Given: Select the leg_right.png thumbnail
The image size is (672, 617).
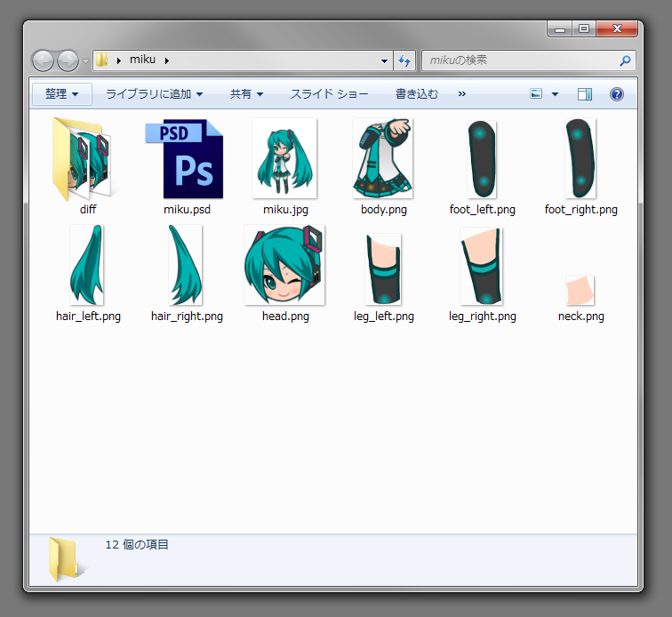Looking at the screenshot, I should 481,266.
